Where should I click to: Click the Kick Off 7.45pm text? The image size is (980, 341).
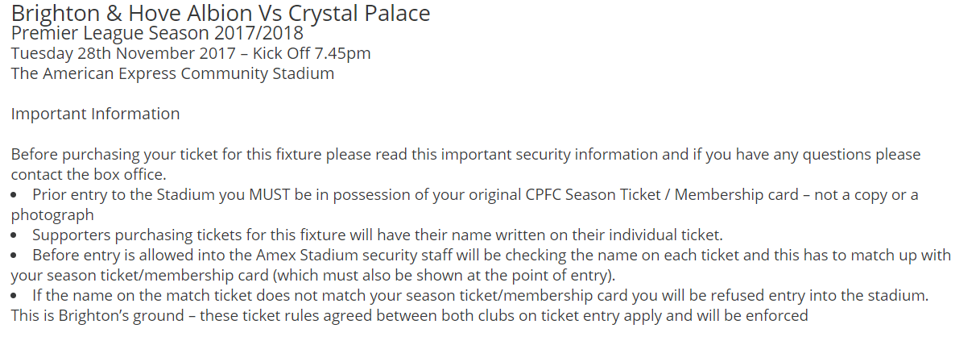point(312,54)
